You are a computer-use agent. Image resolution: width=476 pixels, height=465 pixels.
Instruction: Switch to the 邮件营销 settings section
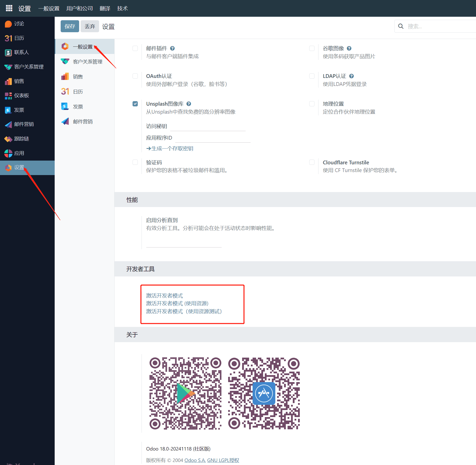click(x=83, y=121)
